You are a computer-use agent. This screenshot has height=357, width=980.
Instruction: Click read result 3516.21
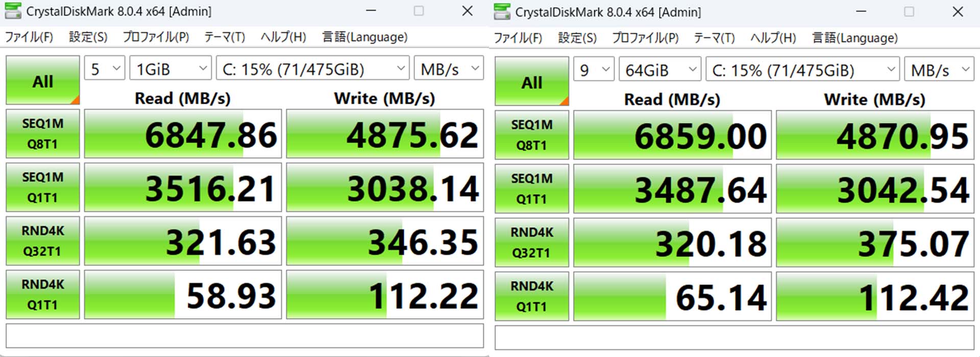[x=183, y=187]
